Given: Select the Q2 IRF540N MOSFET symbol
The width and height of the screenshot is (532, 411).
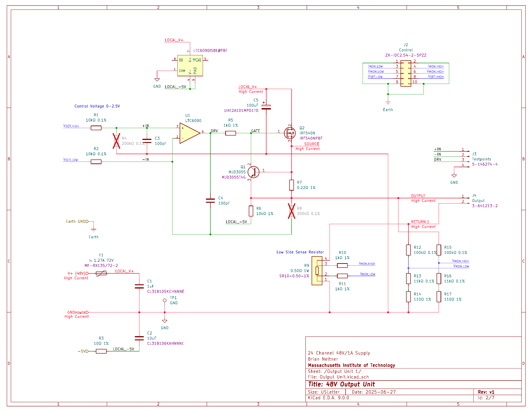Looking at the screenshot, I should [x=290, y=133].
